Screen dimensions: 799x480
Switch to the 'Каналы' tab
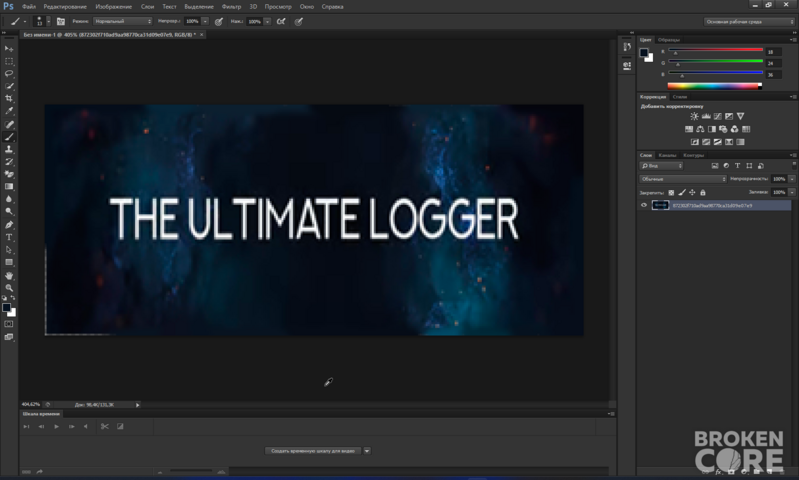click(x=667, y=155)
